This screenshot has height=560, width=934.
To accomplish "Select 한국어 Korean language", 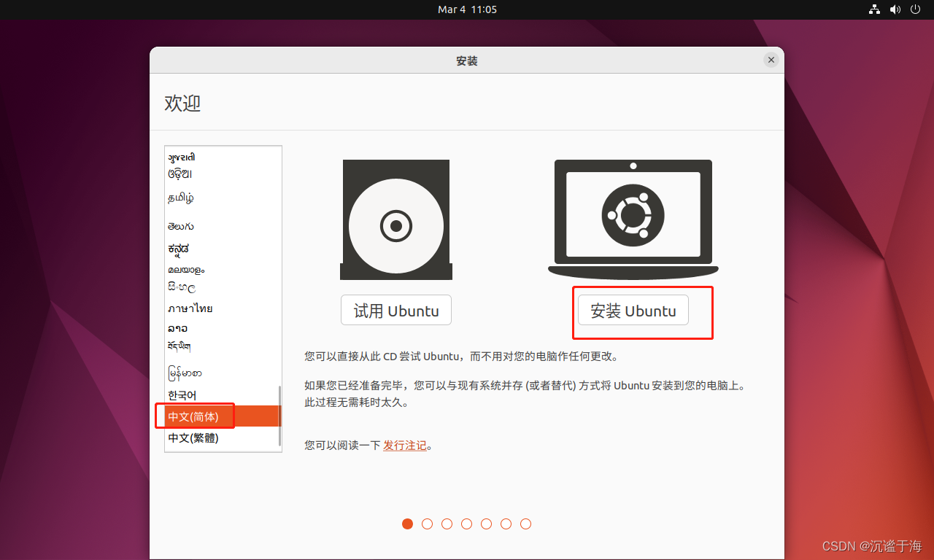I will [223, 395].
